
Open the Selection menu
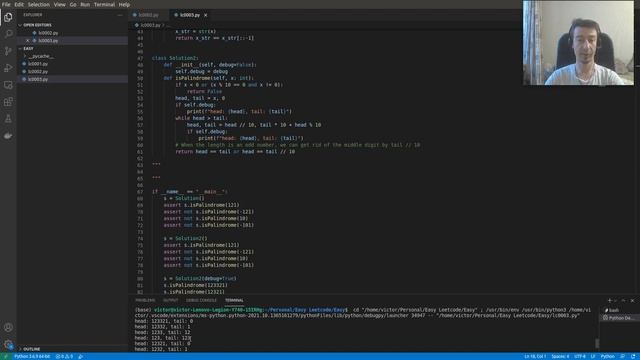tap(39, 4)
